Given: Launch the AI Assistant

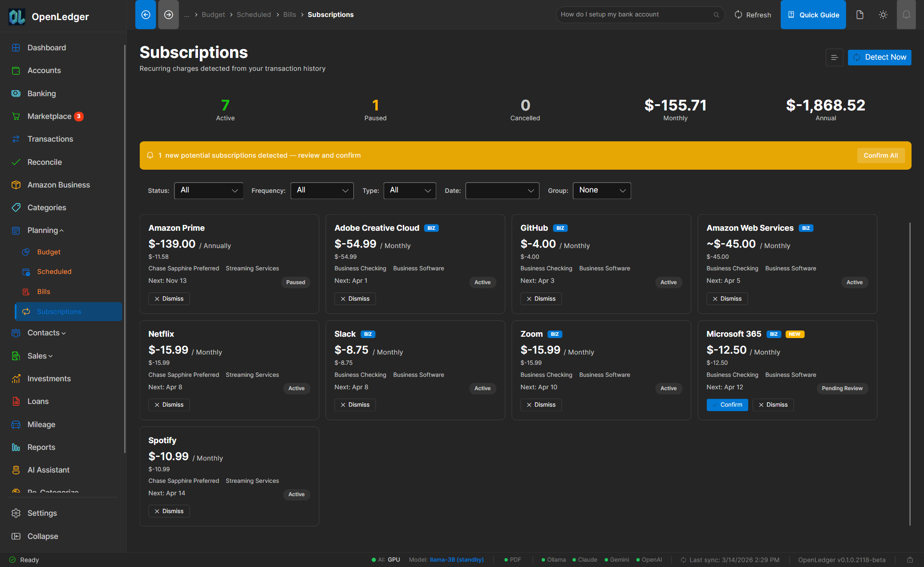Looking at the screenshot, I should click(x=48, y=469).
